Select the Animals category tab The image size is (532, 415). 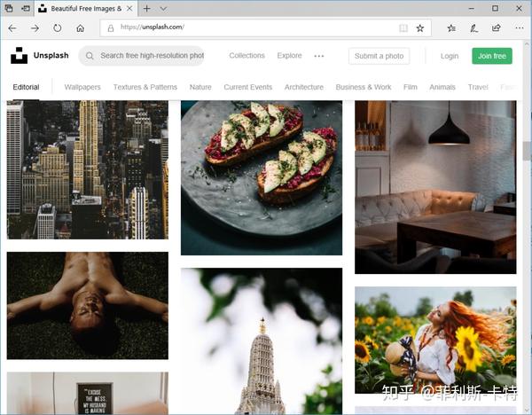tap(442, 87)
